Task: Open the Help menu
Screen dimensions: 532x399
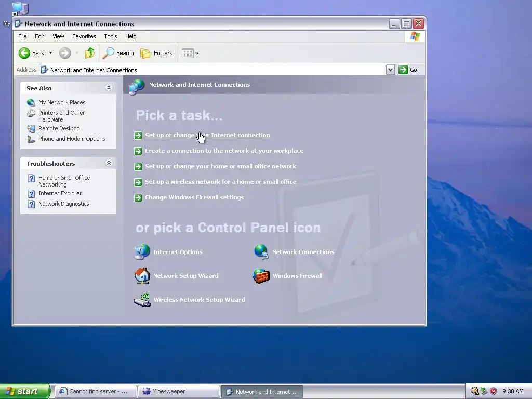Action: [x=130, y=36]
